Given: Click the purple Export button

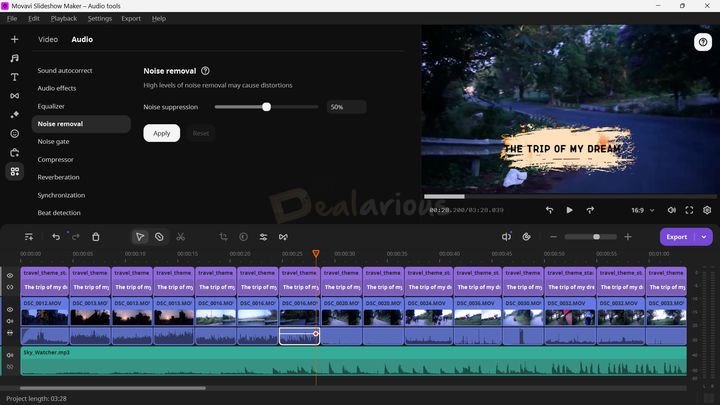Looking at the screenshot, I should click(x=677, y=237).
